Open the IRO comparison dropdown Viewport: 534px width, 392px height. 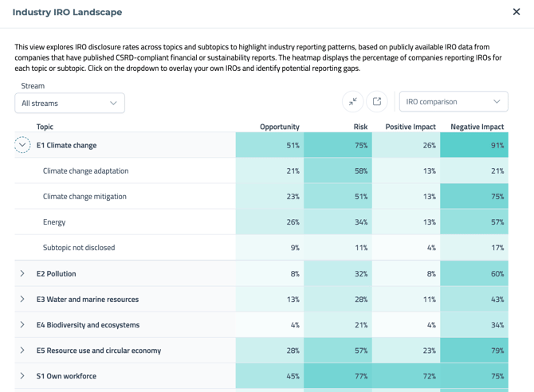click(453, 102)
